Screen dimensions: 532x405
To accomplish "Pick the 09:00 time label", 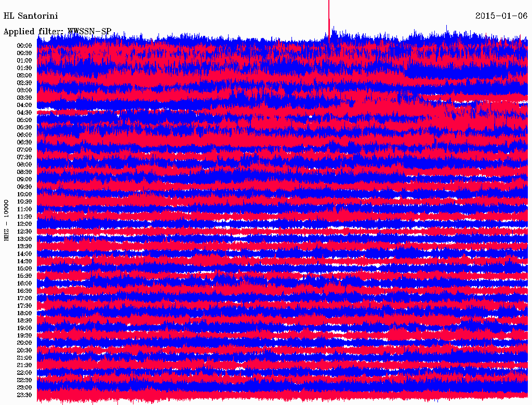I will tap(24, 179).
